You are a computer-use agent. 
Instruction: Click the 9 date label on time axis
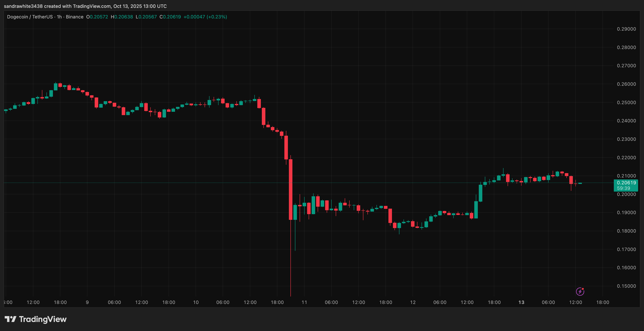87,302
